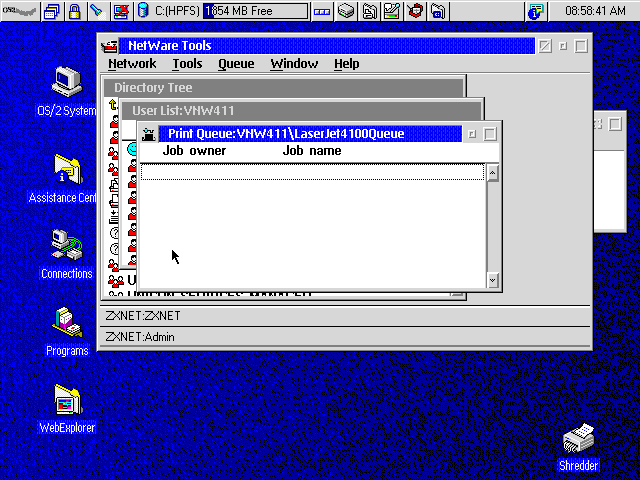Click the padlock Lockup icon in WarpCenter
Image resolution: width=640 pixels, height=480 pixels.
(74, 11)
